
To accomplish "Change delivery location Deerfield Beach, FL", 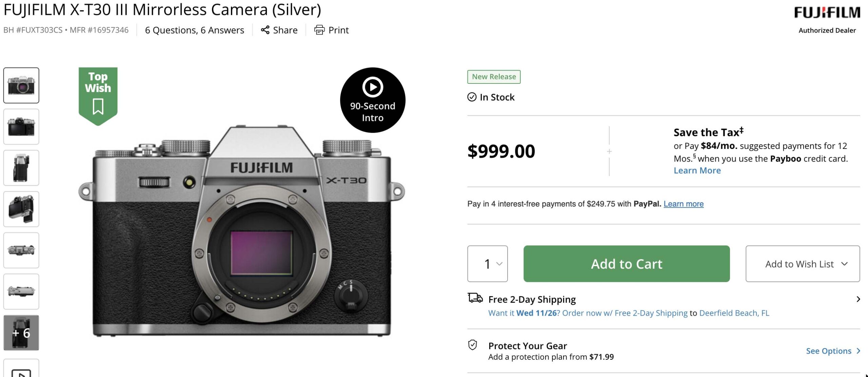I will click(734, 313).
